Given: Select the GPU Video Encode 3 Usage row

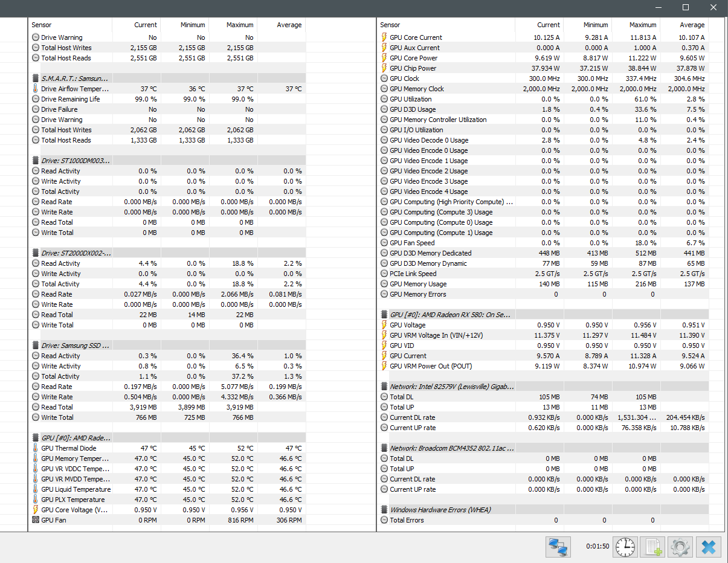Looking at the screenshot, I should click(543, 181).
